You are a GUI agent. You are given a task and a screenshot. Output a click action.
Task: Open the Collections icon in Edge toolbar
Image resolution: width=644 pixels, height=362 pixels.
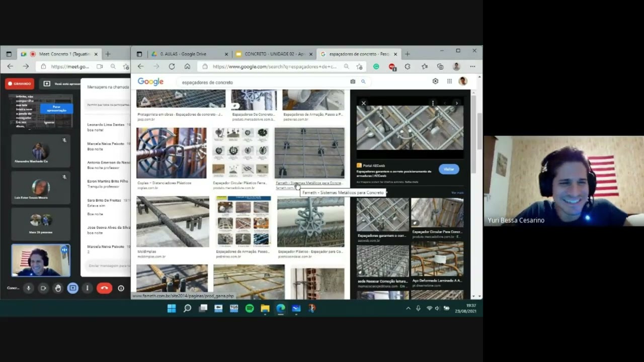pyautogui.click(x=440, y=66)
